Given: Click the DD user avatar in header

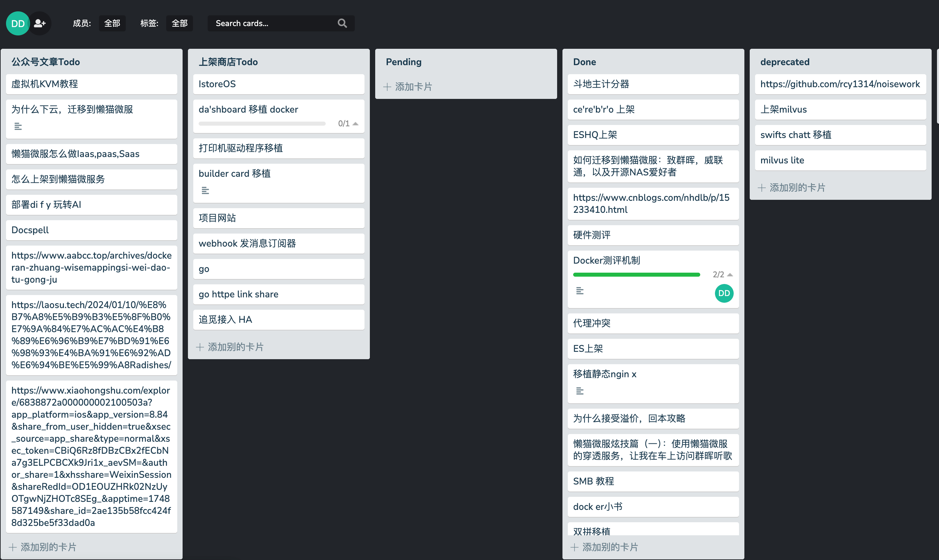Looking at the screenshot, I should 18,23.
